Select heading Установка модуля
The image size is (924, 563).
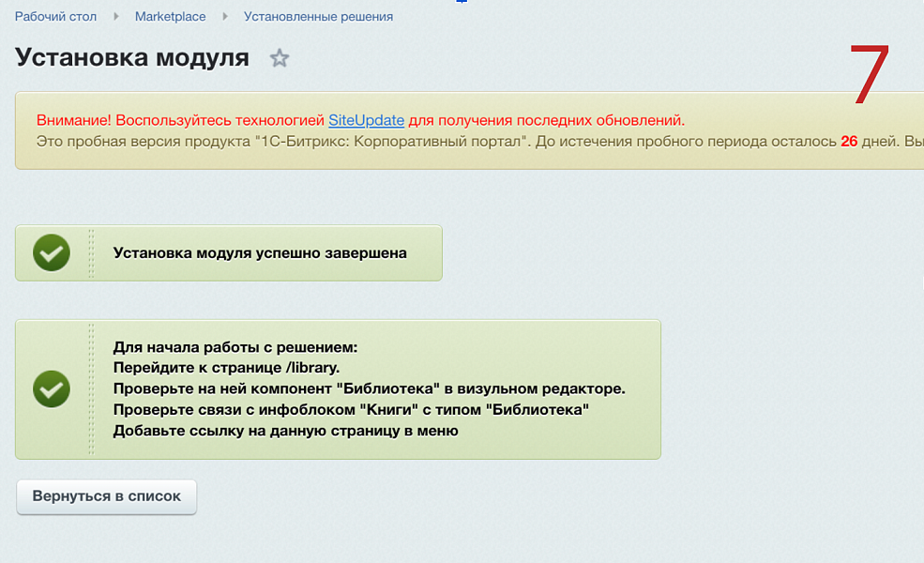click(x=132, y=57)
